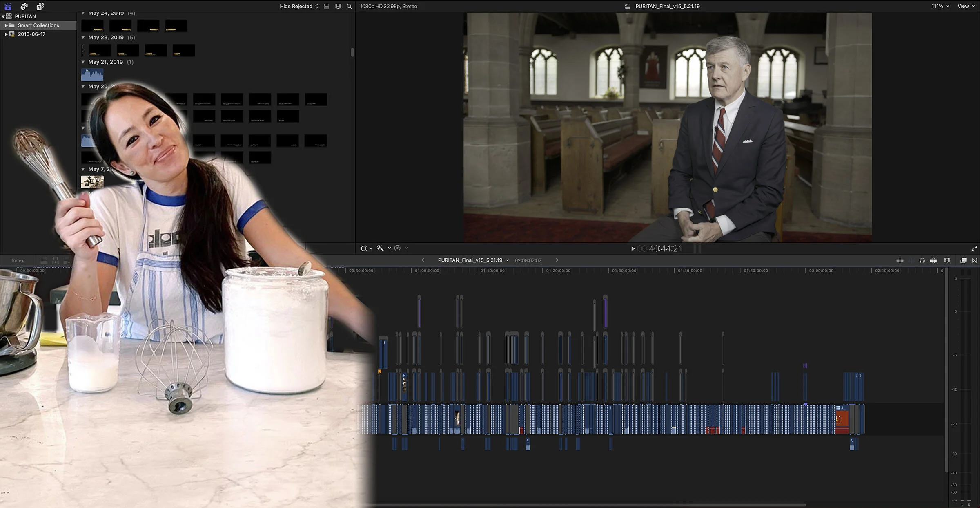Open the magic wand enhancements menu
The image size is (980, 508).
381,248
